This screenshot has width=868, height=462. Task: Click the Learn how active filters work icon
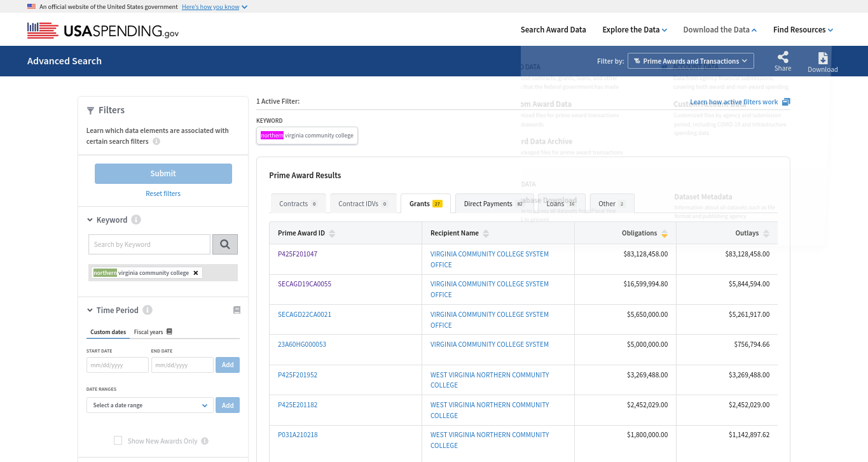click(x=786, y=102)
